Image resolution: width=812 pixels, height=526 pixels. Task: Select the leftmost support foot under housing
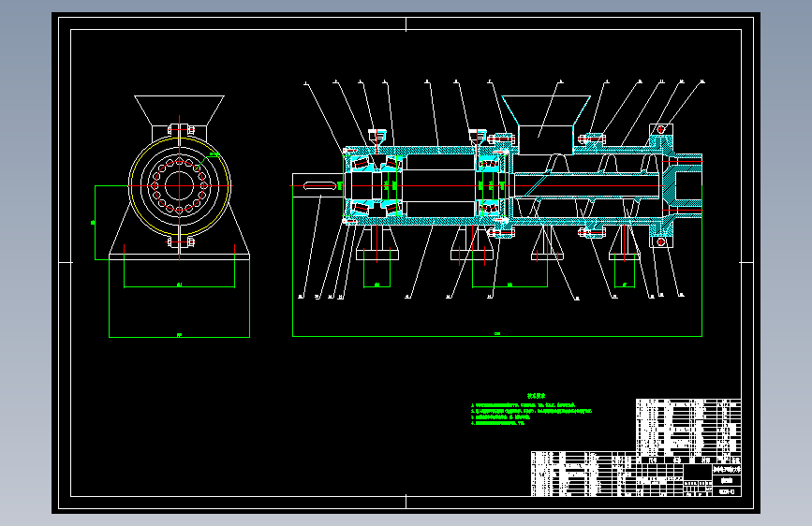[377, 242]
